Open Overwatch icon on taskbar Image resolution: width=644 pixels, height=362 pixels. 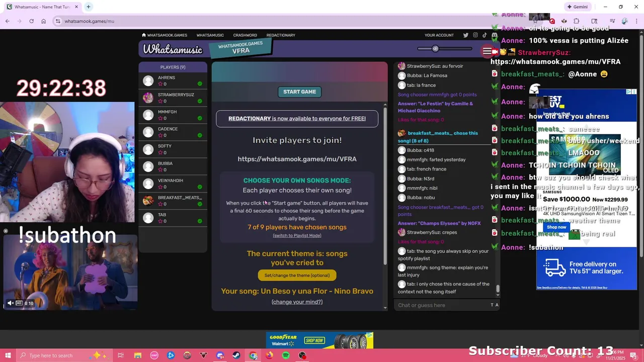(187, 355)
